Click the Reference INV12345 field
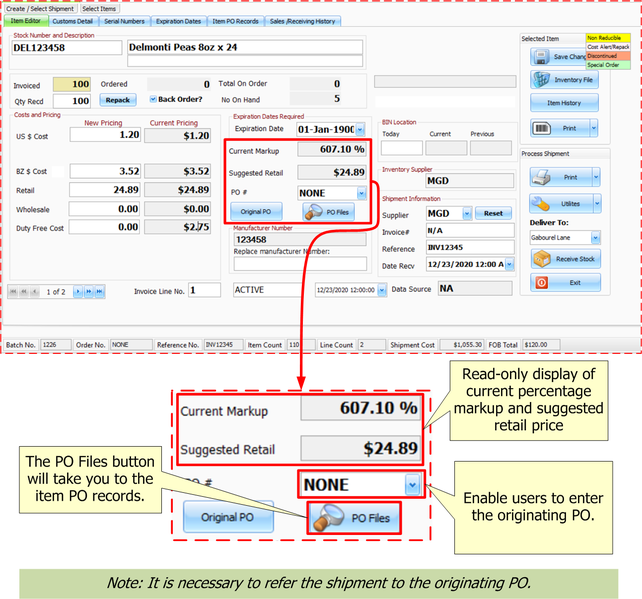 pos(470,247)
